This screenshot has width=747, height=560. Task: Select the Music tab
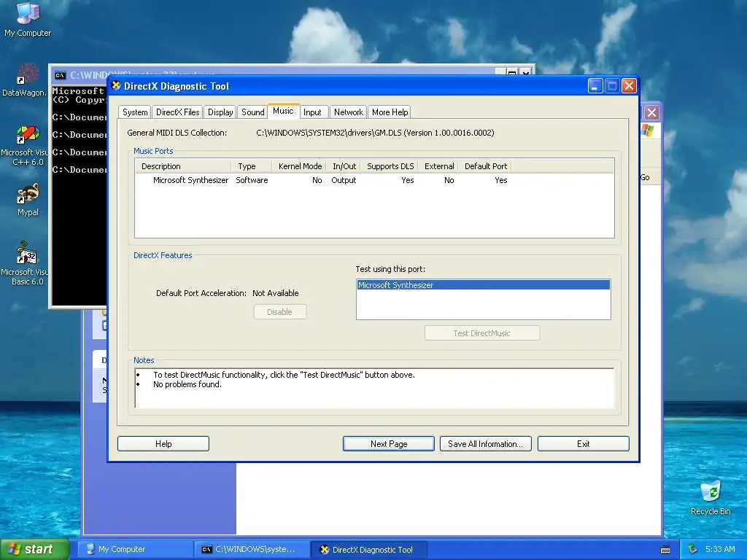pyautogui.click(x=283, y=111)
